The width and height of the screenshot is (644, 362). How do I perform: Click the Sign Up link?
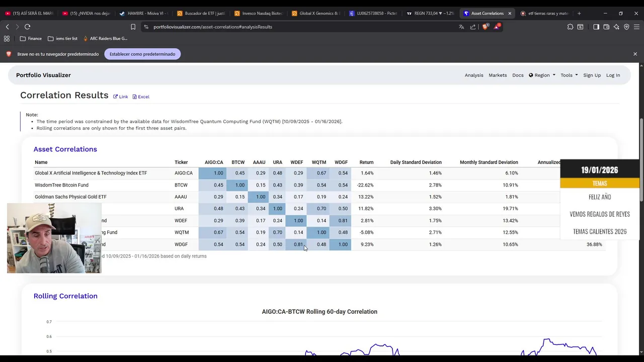[x=592, y=75]
